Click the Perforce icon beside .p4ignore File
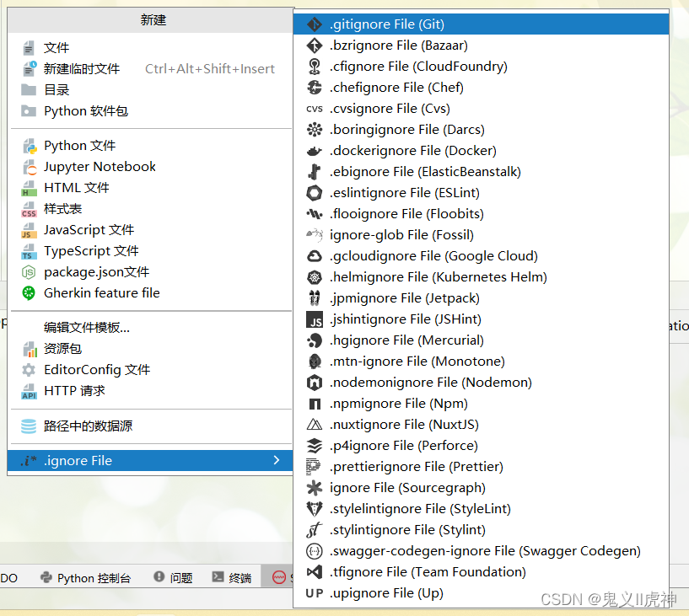Viewport: 689px width, 616px height. (x=315, y=446)
